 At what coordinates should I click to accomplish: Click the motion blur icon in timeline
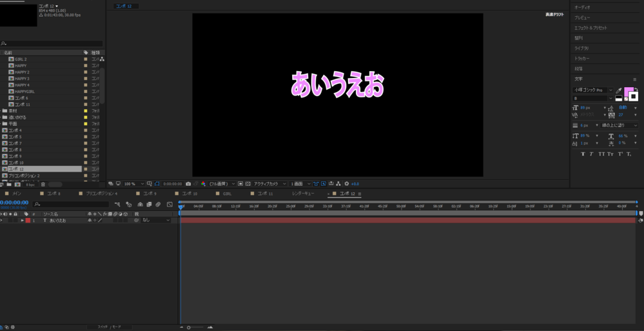click(x=158, y=205)
